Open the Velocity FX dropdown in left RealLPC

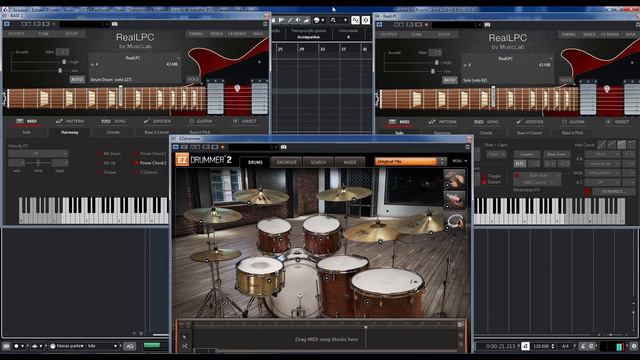click(x=38, y=153)
